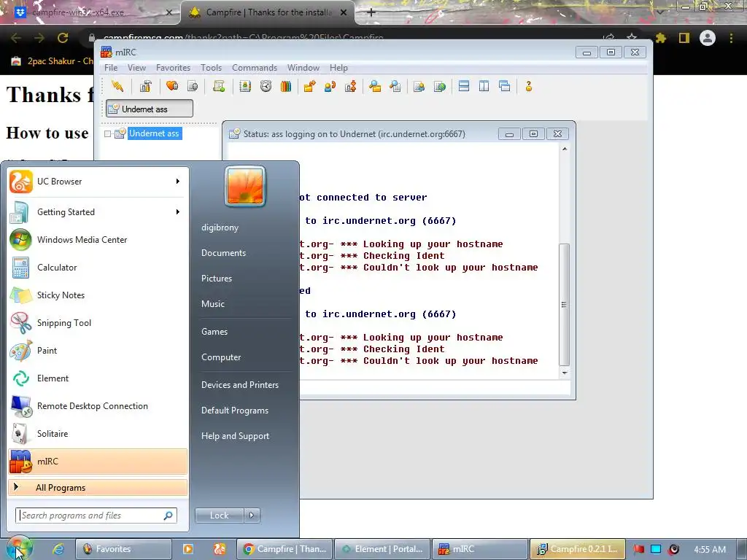Viewport: 747px width, 560px height.
Task: Open Chrome tab search dropdown arrow
Action: [x=660, y=12]
